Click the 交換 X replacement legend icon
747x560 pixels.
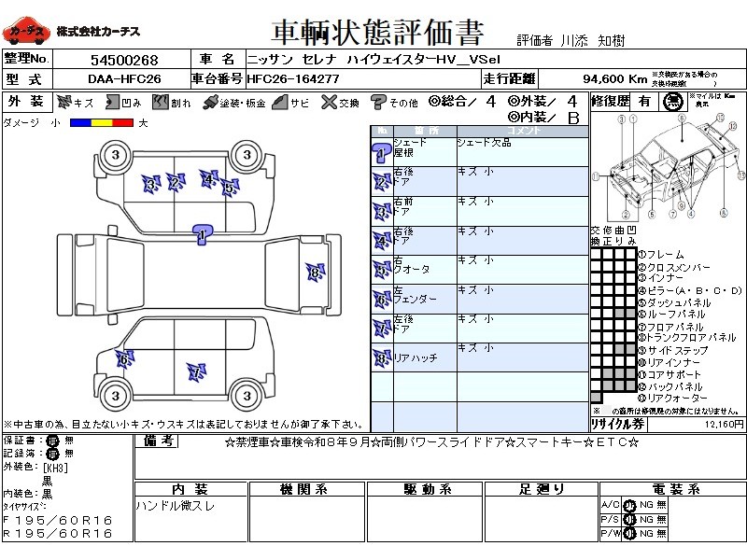[329, 102]
